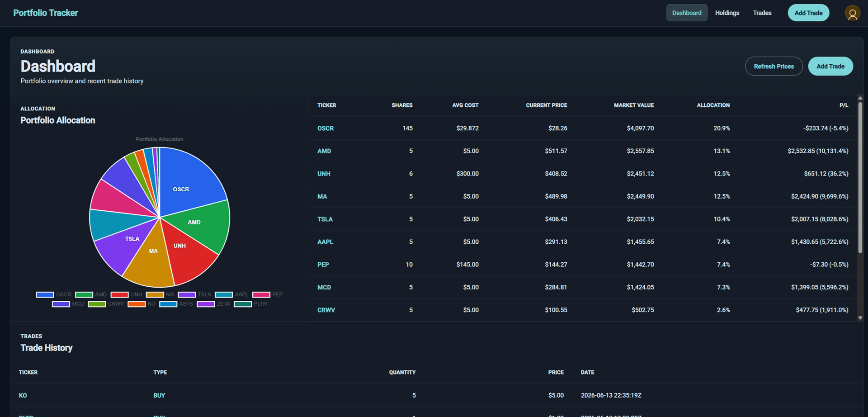The image size is (868, 417).
Task: Click the $300.00 average cost cell
Action: click(467, 174)
